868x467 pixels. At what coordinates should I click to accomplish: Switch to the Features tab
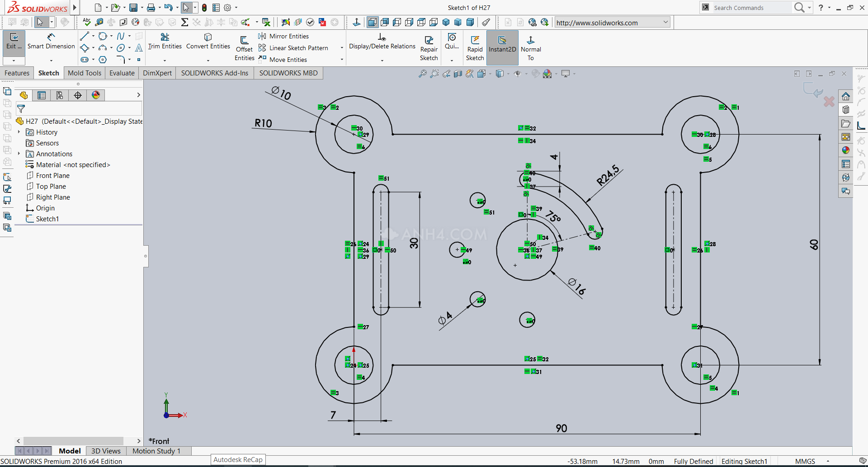[17, 73]
